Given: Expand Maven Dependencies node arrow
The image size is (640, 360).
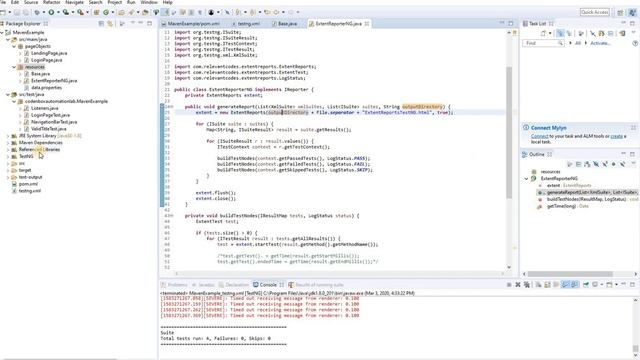Looking at the screenshot, I should 8,142.
